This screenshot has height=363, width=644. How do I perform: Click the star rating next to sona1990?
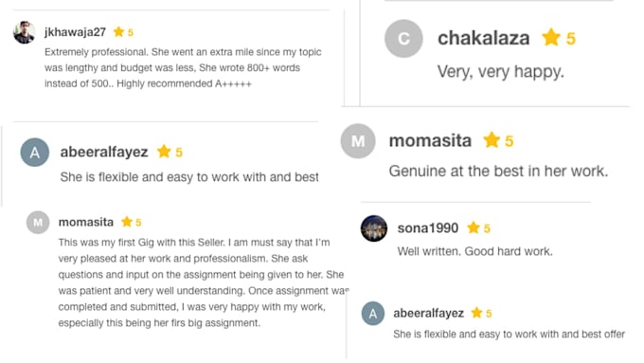click(x=474, y=227)
